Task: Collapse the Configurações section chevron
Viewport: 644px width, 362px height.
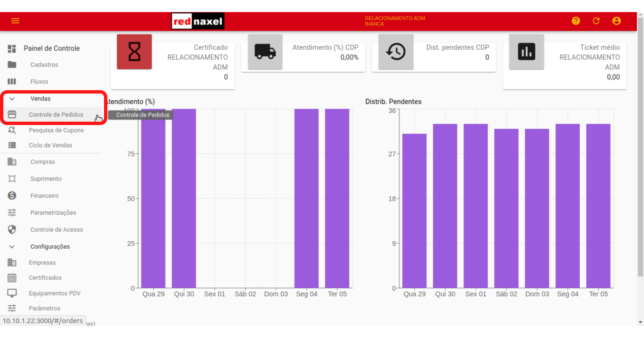Action: pos(12,247)
